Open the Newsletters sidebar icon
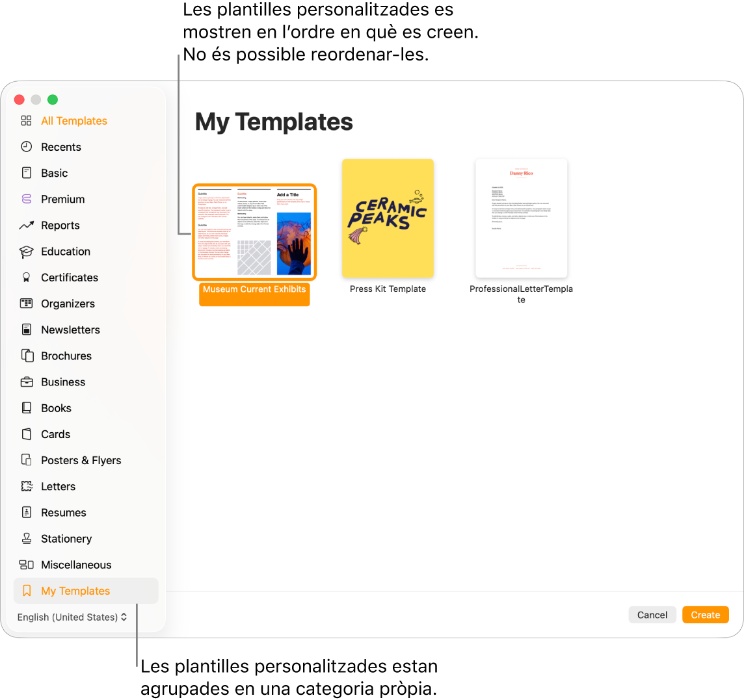744x700 pixels. point(27,330)
